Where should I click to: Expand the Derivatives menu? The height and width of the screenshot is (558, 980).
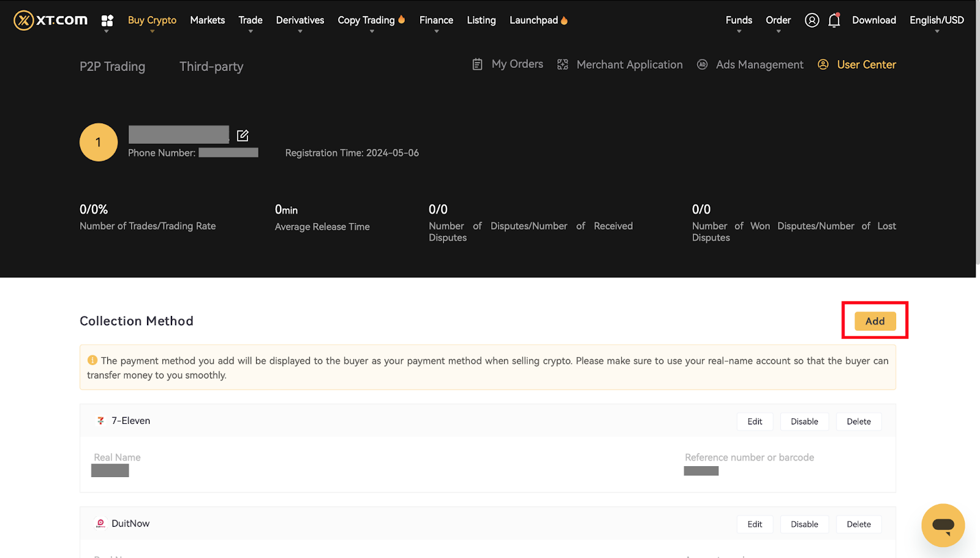300,20
